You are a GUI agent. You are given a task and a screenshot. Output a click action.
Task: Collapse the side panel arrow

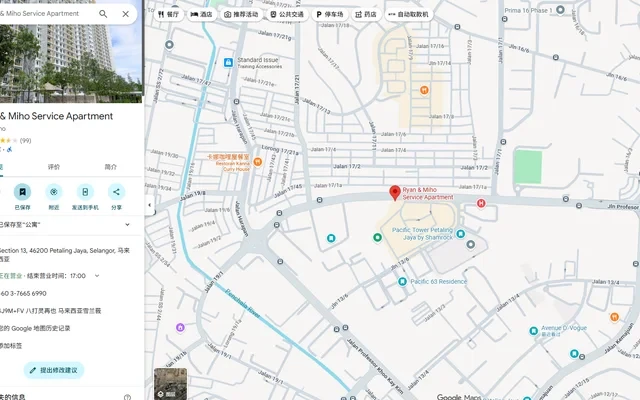(150, 205)
